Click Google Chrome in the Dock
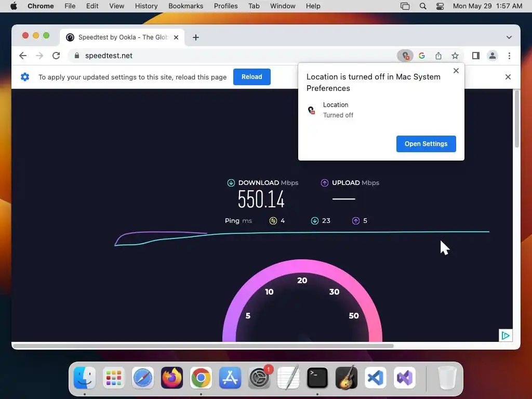The height and width of the screenshot is (399, 532). (201, 378)
